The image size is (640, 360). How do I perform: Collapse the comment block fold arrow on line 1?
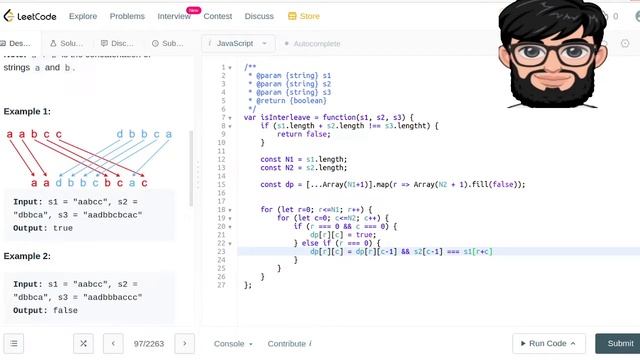[x=230, y=68]
